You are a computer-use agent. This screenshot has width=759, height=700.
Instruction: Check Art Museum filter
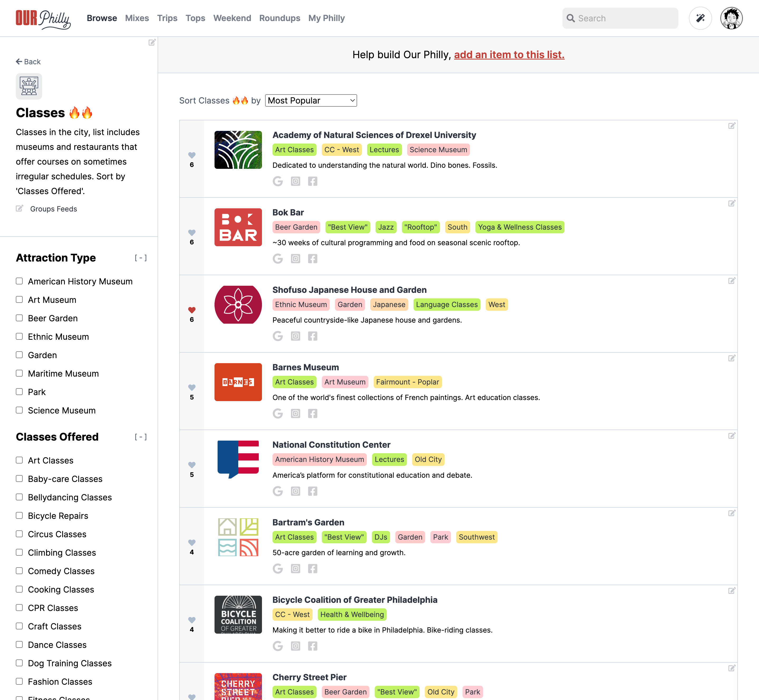click(19, 300)
